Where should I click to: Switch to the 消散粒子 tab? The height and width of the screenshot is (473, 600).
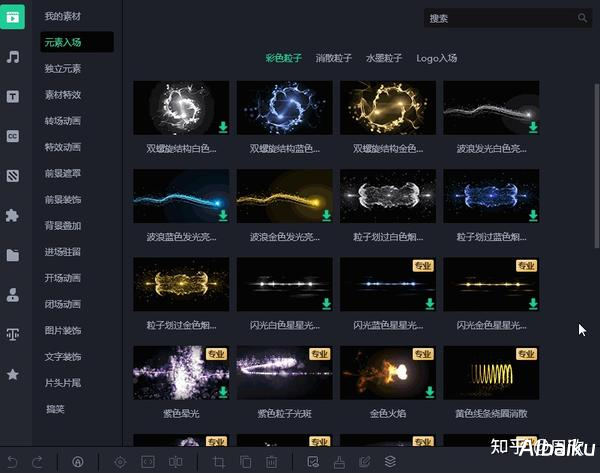coord(334,58)
